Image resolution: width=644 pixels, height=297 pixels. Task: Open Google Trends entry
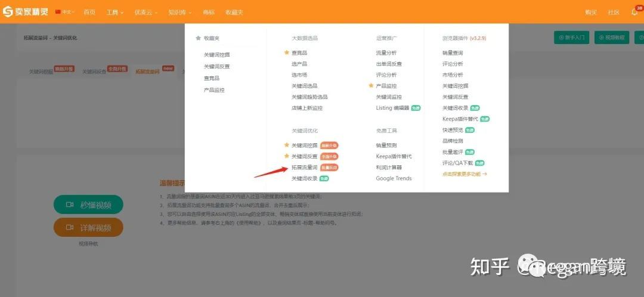394,179
